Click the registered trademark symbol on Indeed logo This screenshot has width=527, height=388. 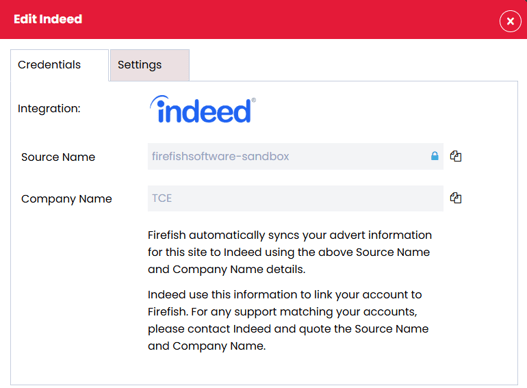[x=254, y=100]
